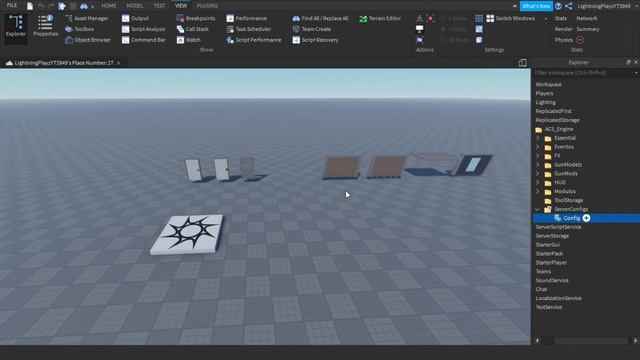Open the Call Stack window
Screen dimensions: 640x360
pyautogui.click(x=192, y=29)
